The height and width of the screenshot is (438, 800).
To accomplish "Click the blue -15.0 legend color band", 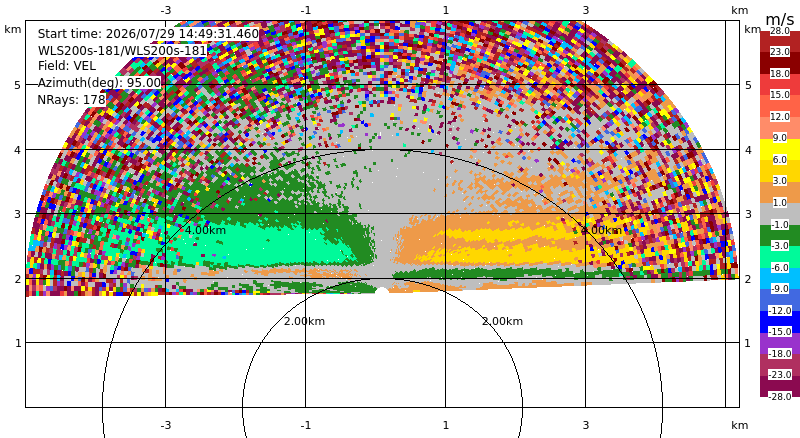I will tap(780, 322).
